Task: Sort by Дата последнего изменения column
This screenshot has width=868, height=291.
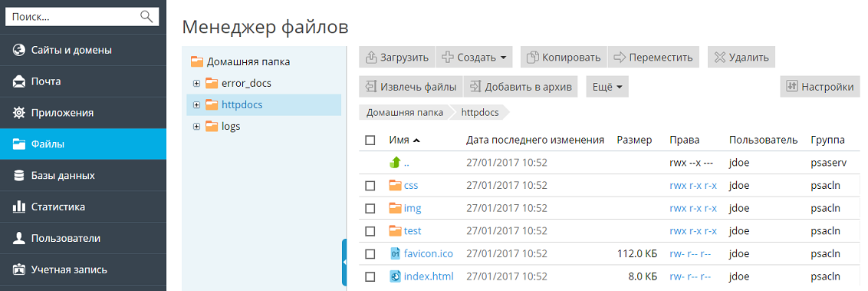Action: point(534,141)
